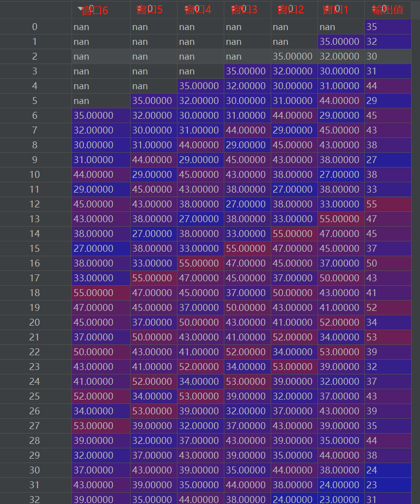Select row index 2

pyautogui.click(x=35, y=56)
